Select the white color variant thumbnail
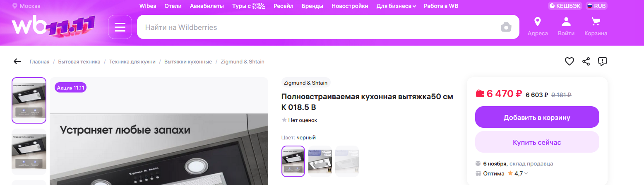644x185 pixels. 320,161
